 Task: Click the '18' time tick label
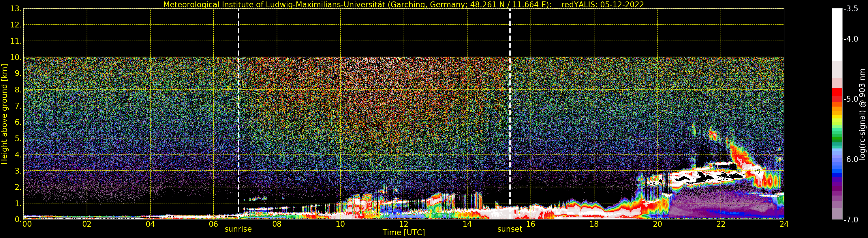tap(594, 224)
